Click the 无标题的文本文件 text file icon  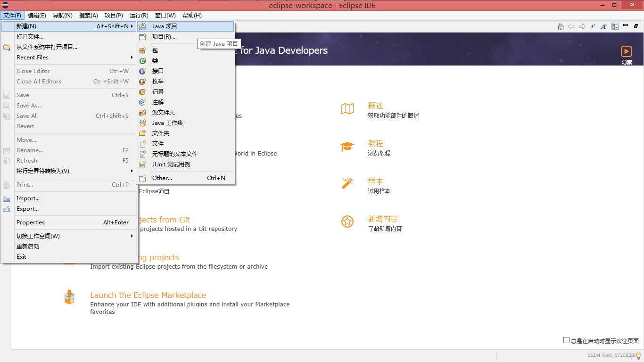click(142, 154)
